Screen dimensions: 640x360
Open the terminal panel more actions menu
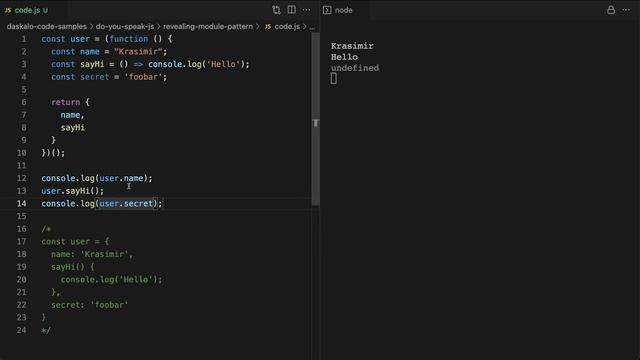[x=626, y=10]
